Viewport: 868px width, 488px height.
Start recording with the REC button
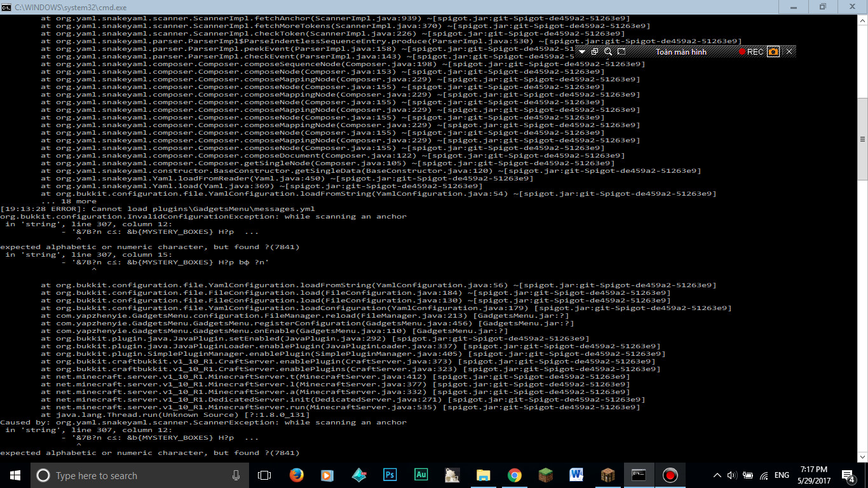[751, 51]
